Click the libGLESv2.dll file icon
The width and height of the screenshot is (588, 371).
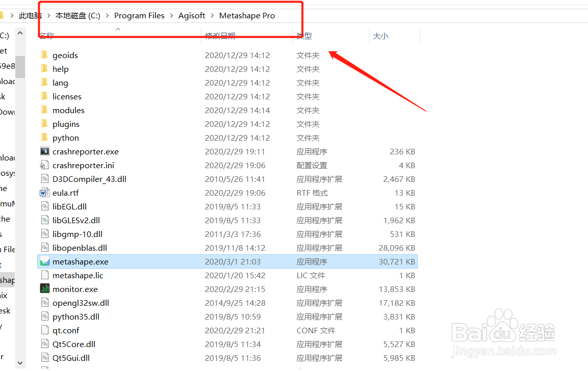[45, 220]
